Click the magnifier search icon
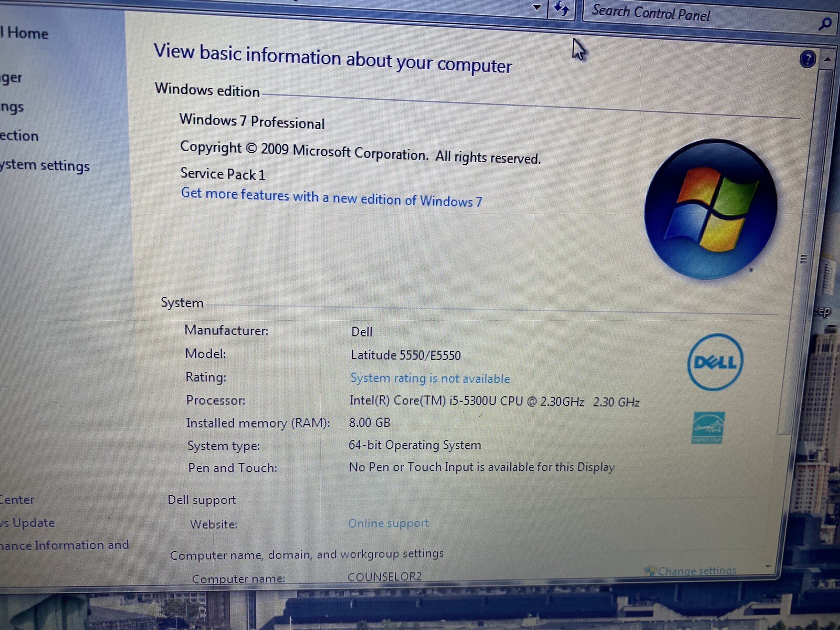 pos(825,24)
